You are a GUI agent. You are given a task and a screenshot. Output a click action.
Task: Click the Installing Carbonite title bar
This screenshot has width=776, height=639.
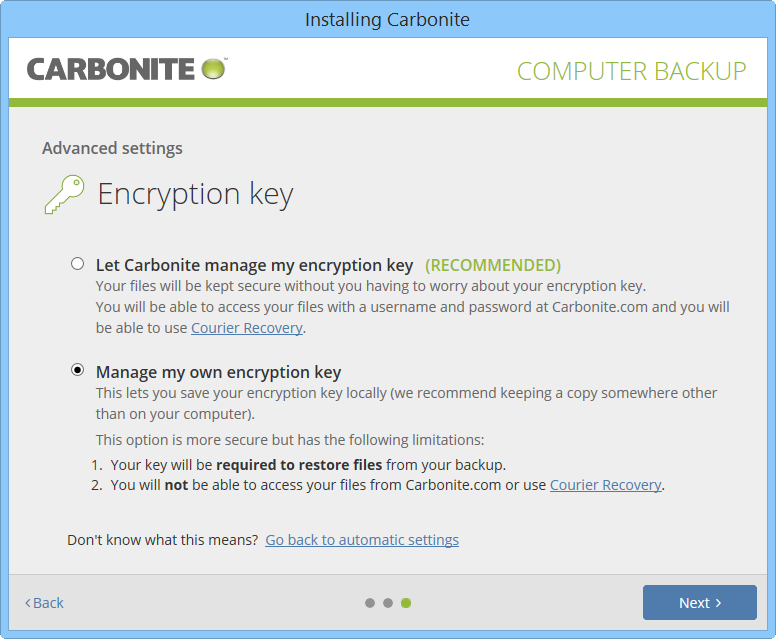tap(387, 19)
